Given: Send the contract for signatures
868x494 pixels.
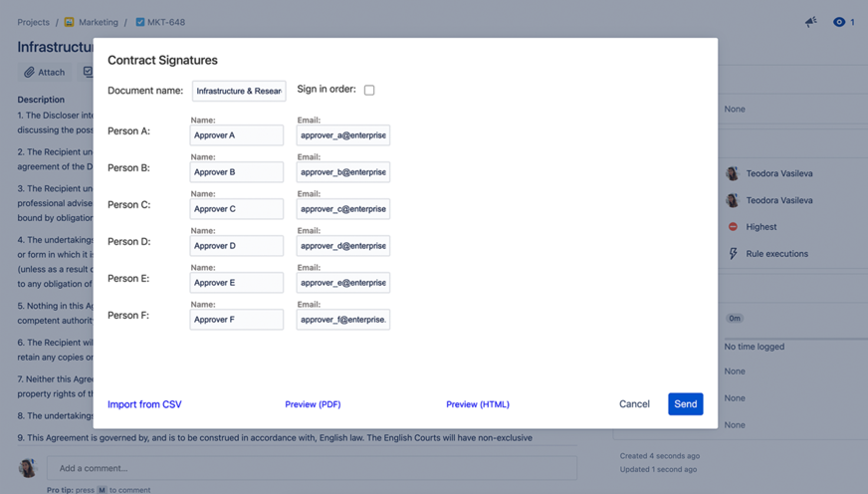Looking at the screenshot, I should click(x=685, y=403).
